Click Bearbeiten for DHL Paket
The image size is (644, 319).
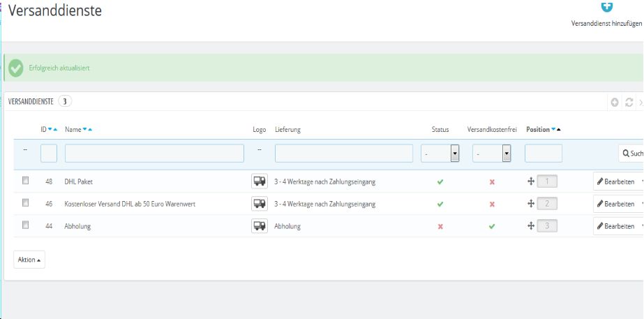click(615, 181)
